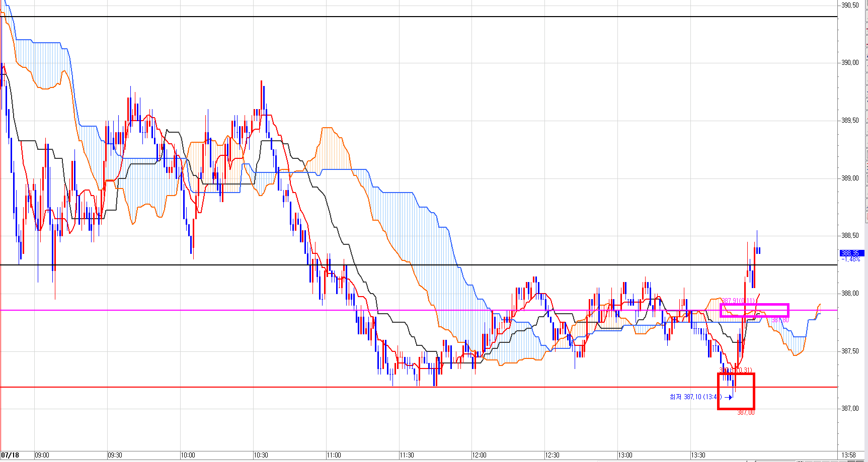
Task: Click the 12:30 time axis label
Action: point(553,455)
